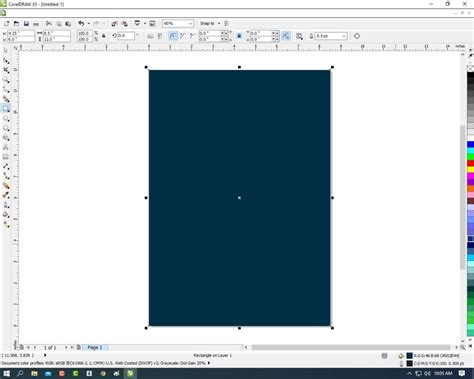
Task: Select the Zoom tool in toolbox
Action: click(6, 80)
